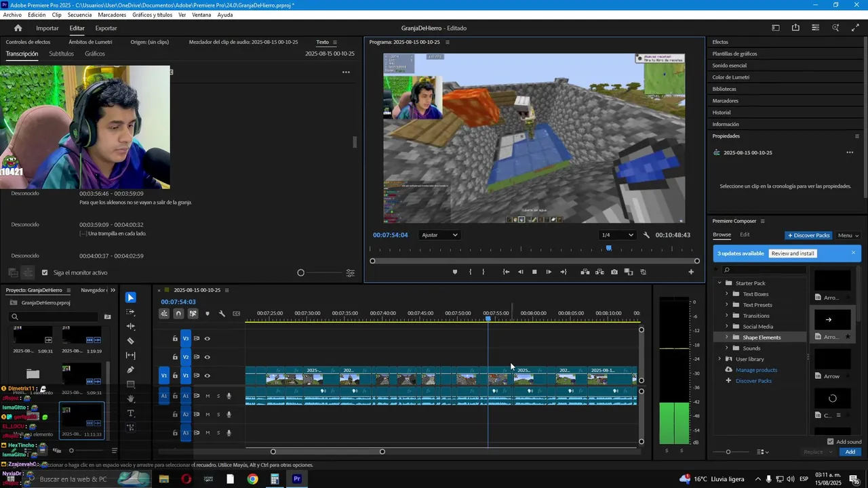Hide the V2 track output eye
Viewport: 868px width, 488px height.
(208, 357)
